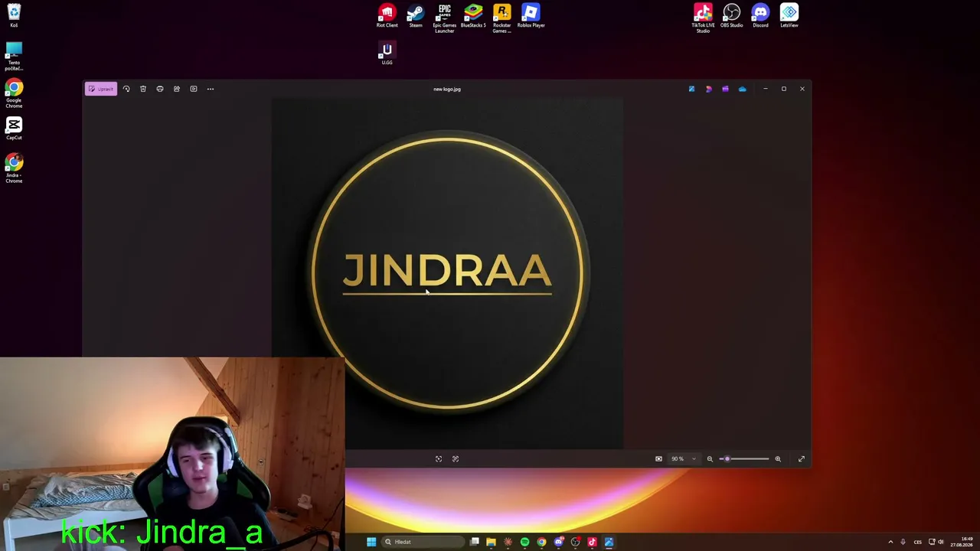The image size is (980, 551).
Task: Click the OneDrive cloud icon in Photos
Action: pyautogui.click(x=742, y=89)
